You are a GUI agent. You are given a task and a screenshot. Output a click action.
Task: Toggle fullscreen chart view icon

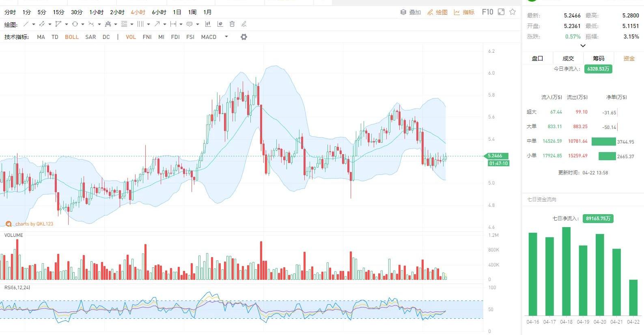point(501,12)
